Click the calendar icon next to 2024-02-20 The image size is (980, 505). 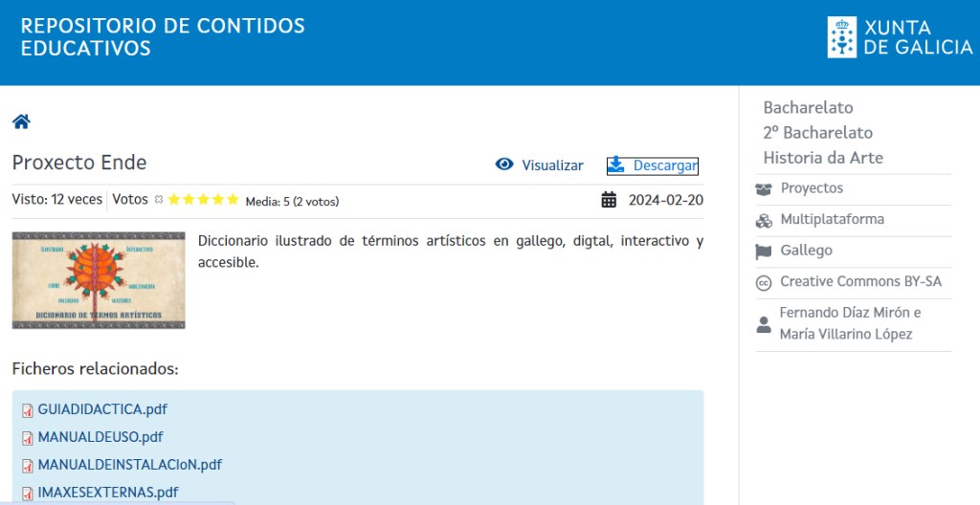click(x=609, y=200)
